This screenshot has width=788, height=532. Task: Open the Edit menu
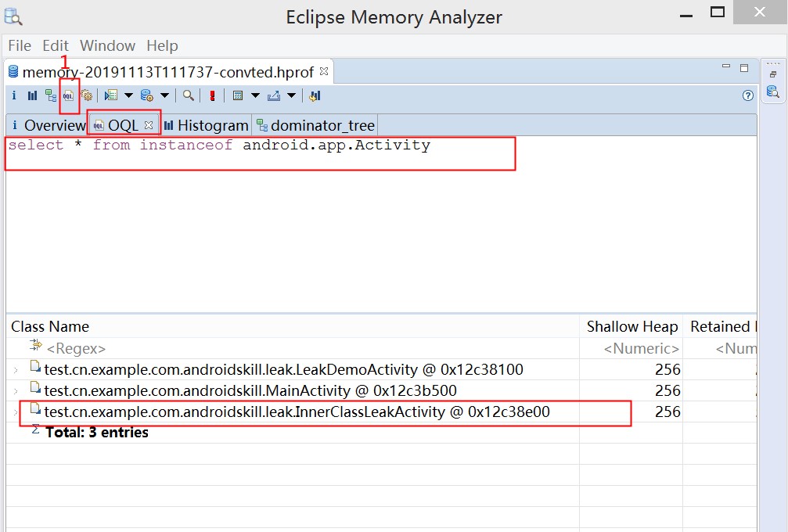click(56, 45)
